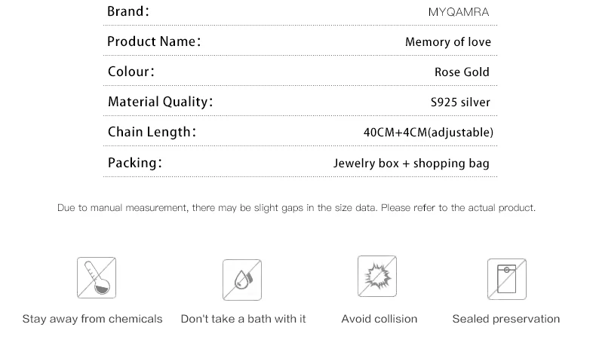Click the 'Sealed preservation' caption text
596x364 pixels.
pos(506,319)
